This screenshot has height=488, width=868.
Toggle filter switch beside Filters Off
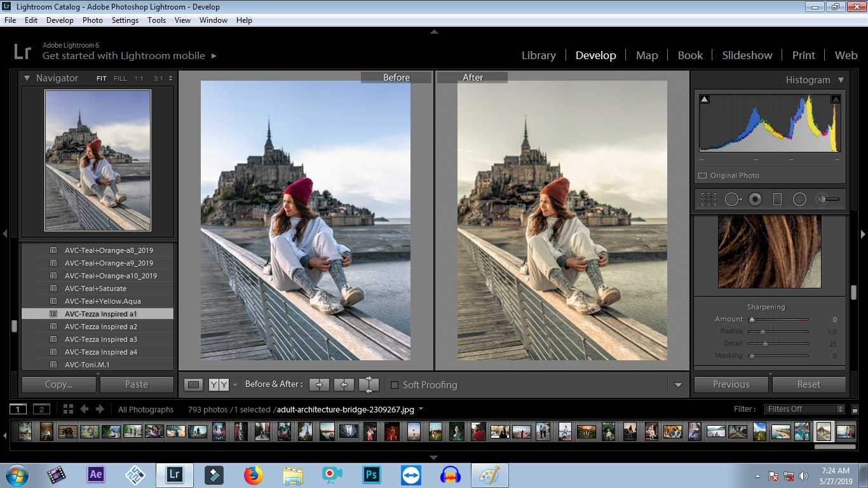(x=855, y=410)
